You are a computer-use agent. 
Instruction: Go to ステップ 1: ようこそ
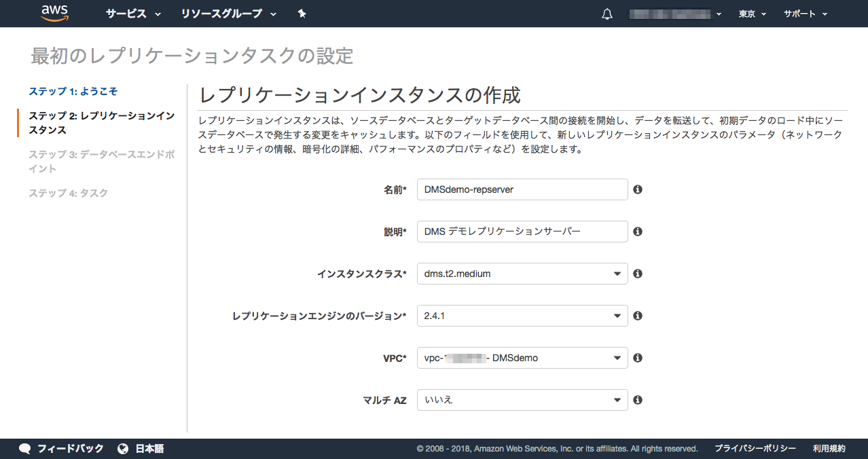point(73,91)
